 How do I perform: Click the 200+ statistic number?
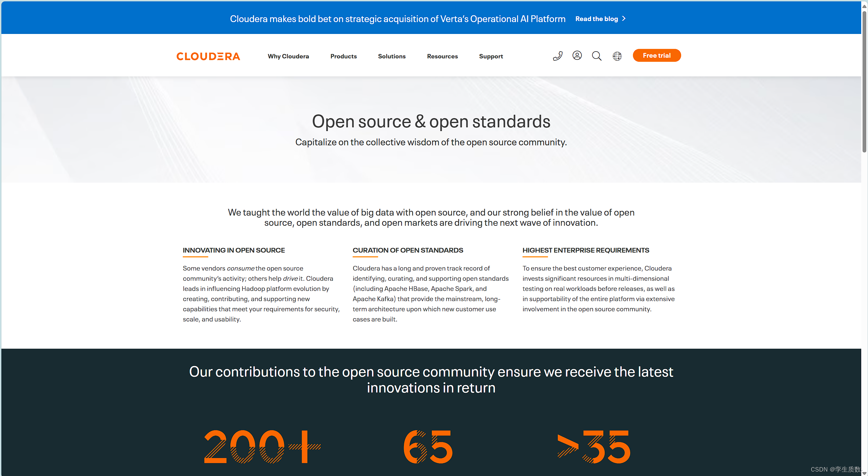(262, 446)
